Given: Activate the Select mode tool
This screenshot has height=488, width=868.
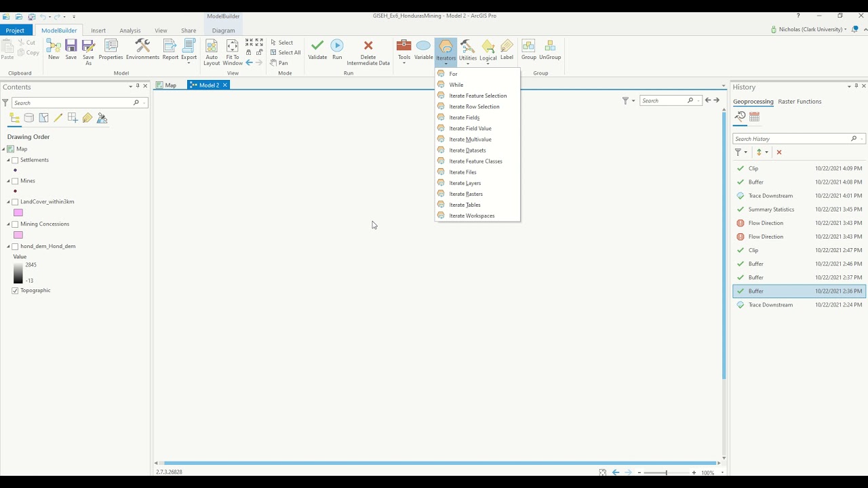Looking at the screenshot, I should coord(281,42).
